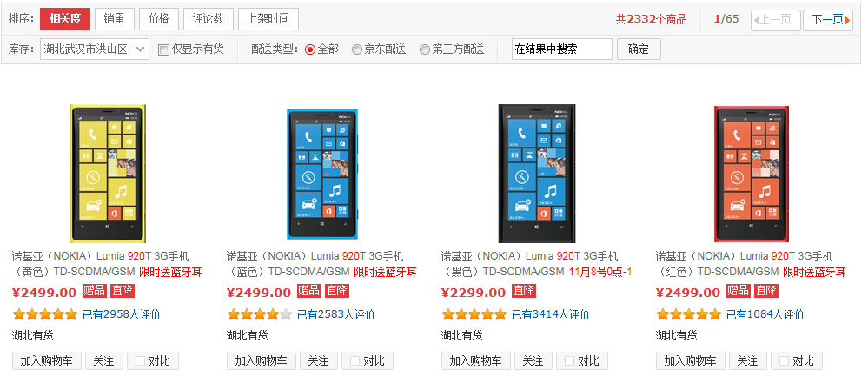Sort results by 上架时间
Image resolution: width=868 pixels, height=382 pixels.
pyautogui.click(x=268, y=19)
